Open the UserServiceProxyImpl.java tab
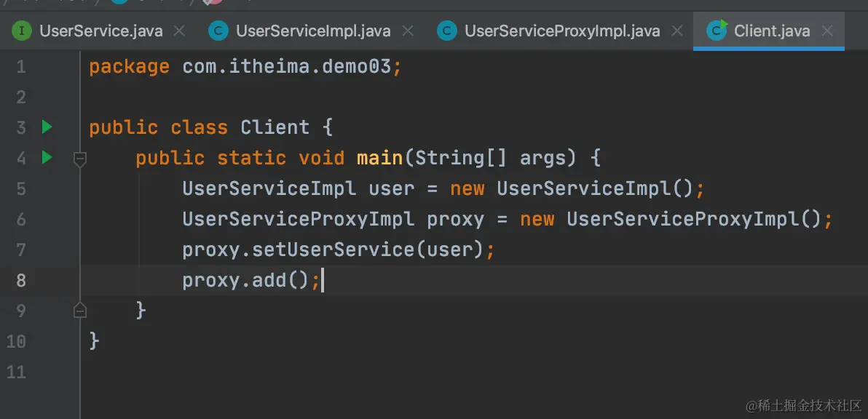The height and width of the screenshot is (419, 868). [x=562, y=31]
